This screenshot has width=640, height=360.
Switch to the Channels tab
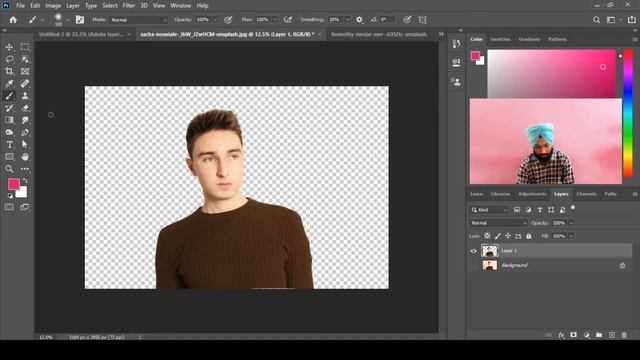click(586, 194)
